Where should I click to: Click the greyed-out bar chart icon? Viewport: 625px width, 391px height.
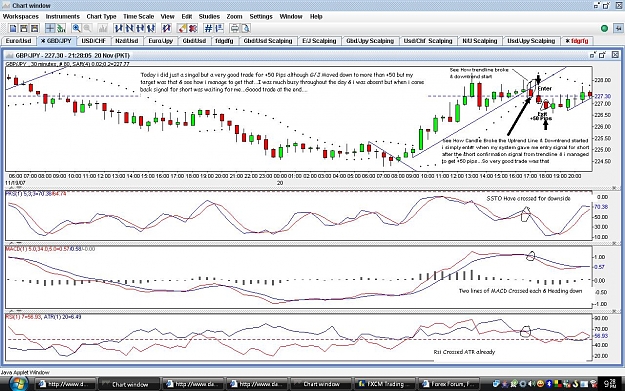pyautogui.click(x=103, y=28)
